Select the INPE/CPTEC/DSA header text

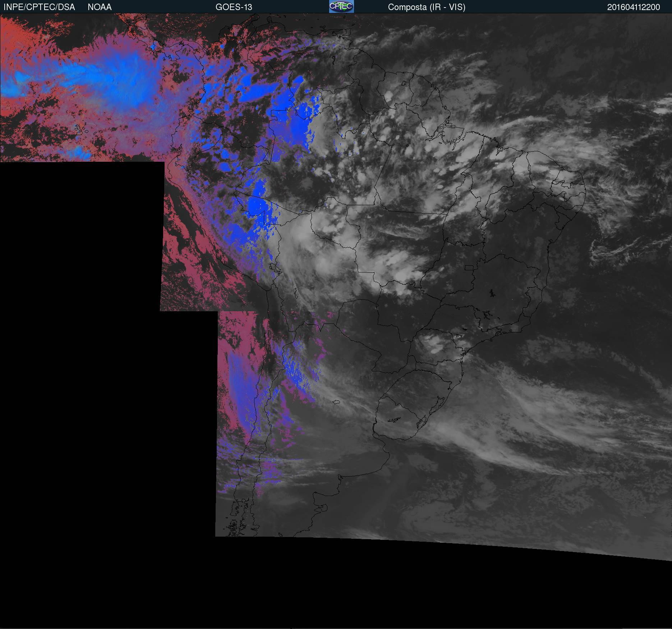(x=39, y=7)
